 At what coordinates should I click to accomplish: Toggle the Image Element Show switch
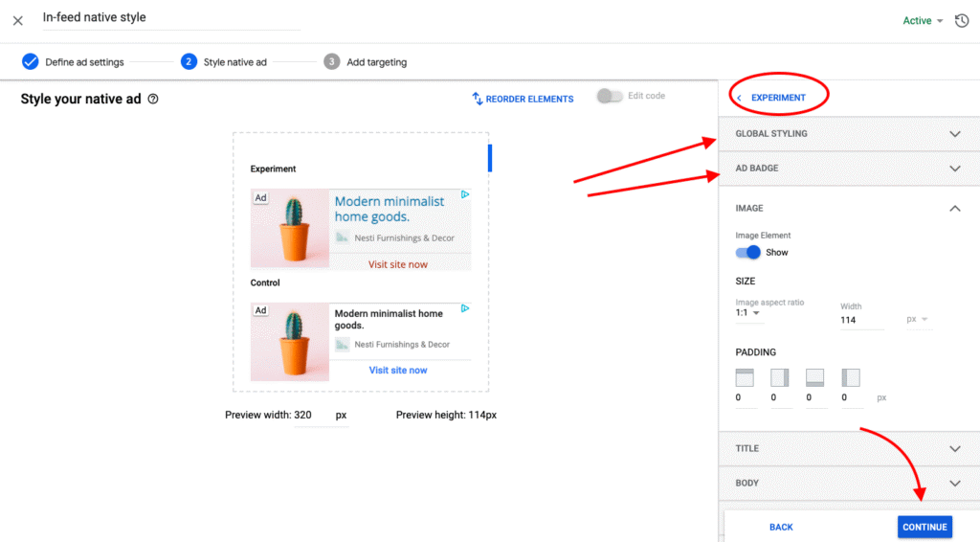[x=748, y=253]
